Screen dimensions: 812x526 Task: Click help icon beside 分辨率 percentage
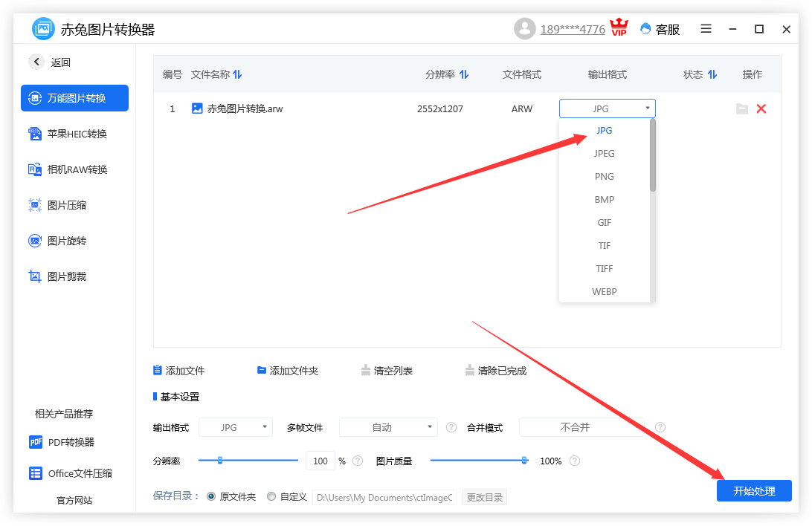[x=358, y=461]
